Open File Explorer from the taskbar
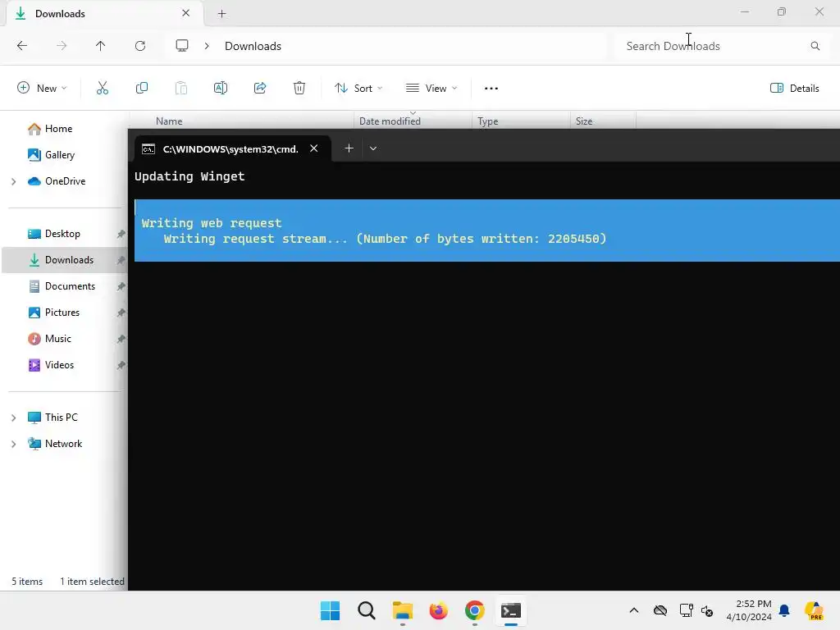The height and width of the screenshot is (630, 840). pyautogui.click(x=402, y=610)
